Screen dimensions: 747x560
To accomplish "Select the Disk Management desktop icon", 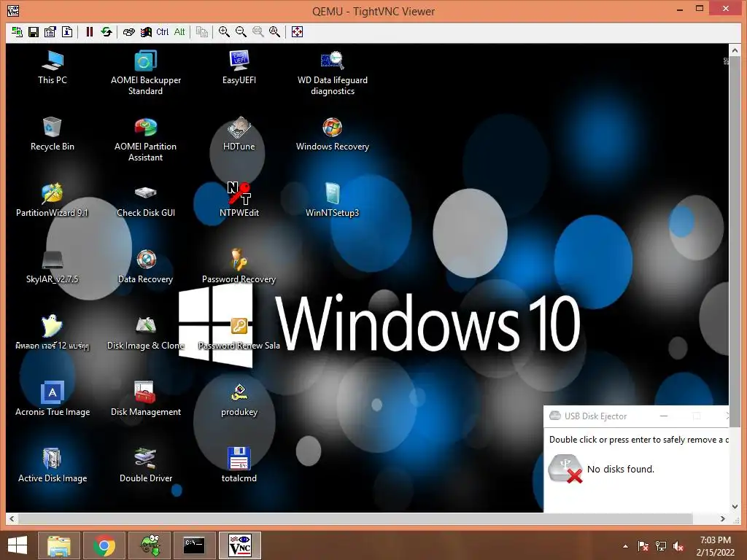I will tap(146, 399).
